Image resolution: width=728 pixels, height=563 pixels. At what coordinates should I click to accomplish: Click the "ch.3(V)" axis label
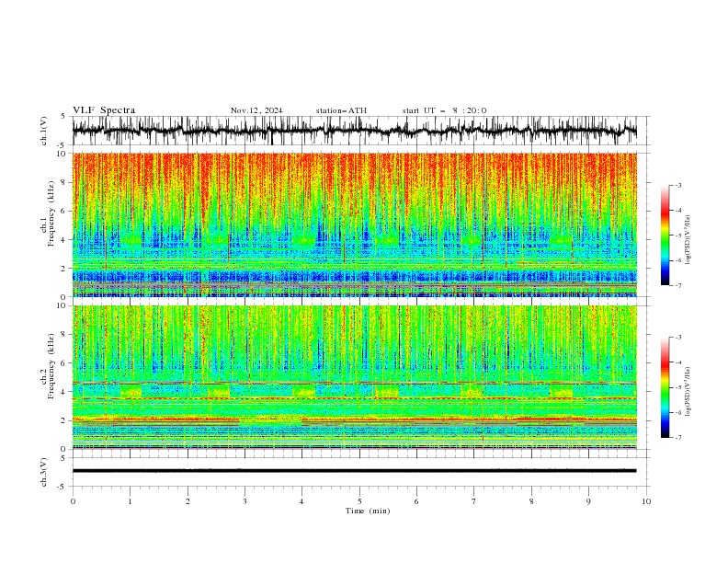[x=44, y=472]
